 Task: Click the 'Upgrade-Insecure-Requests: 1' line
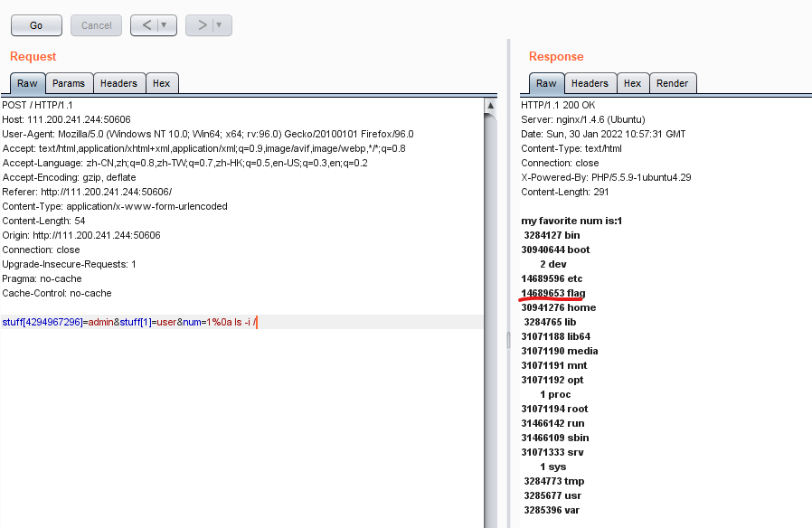tap(69, 265)
